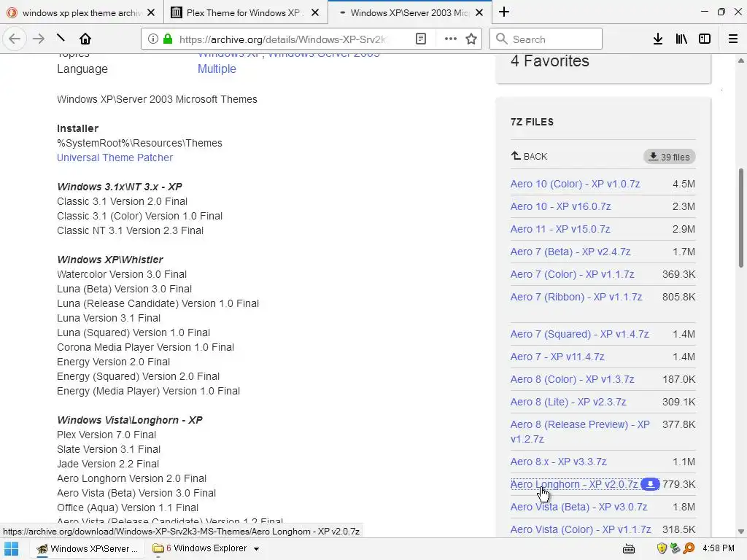Screen dimensions: 747x560
Task: Open a new tab with plus icon
Action: 504,12
